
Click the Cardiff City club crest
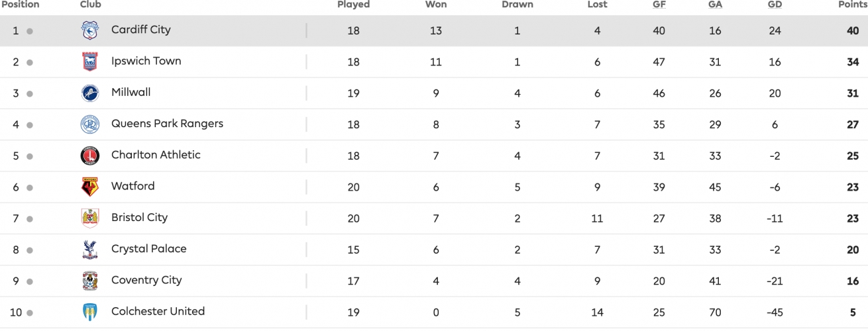[x=89, y=30]
